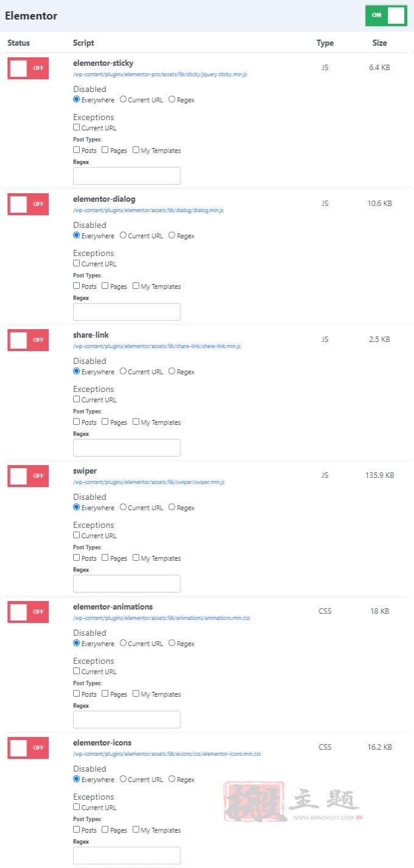The height and width of the screenshot is (868, 414).
Task: Click the Regex input for elementor-dialog
Action: tap(127, 311)
